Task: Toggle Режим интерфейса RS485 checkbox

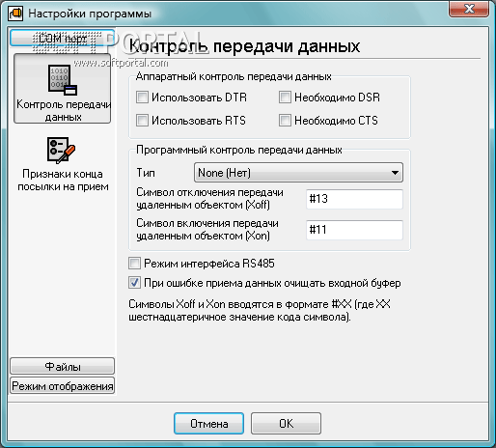Action: coord(134,264)
